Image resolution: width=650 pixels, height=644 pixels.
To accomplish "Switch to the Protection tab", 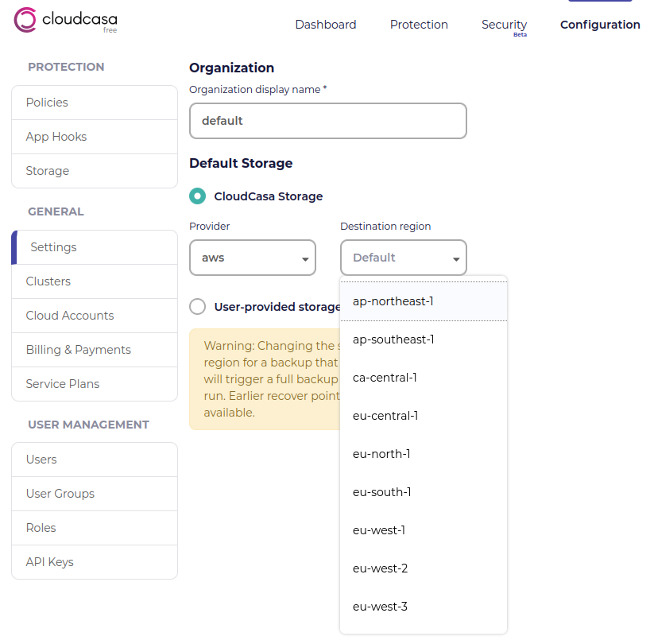I will (x=419, y=25).
